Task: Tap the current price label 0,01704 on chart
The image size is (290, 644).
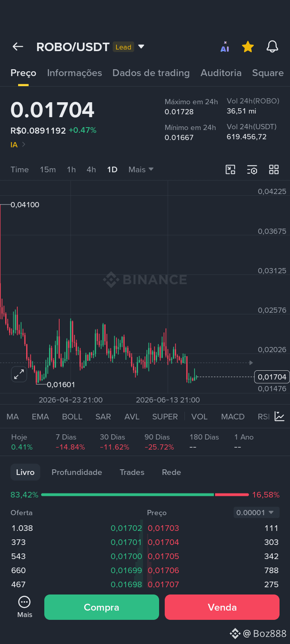Action: [x=272, y=377]
